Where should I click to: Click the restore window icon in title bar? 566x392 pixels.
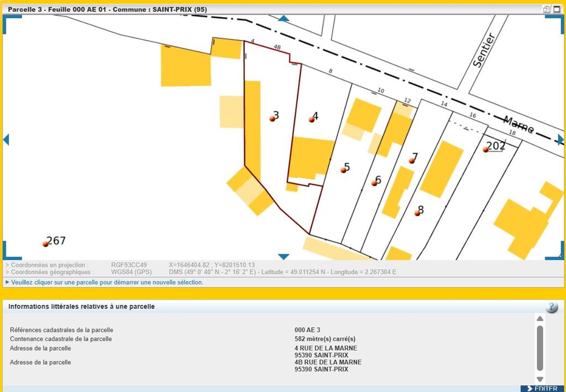546,9
